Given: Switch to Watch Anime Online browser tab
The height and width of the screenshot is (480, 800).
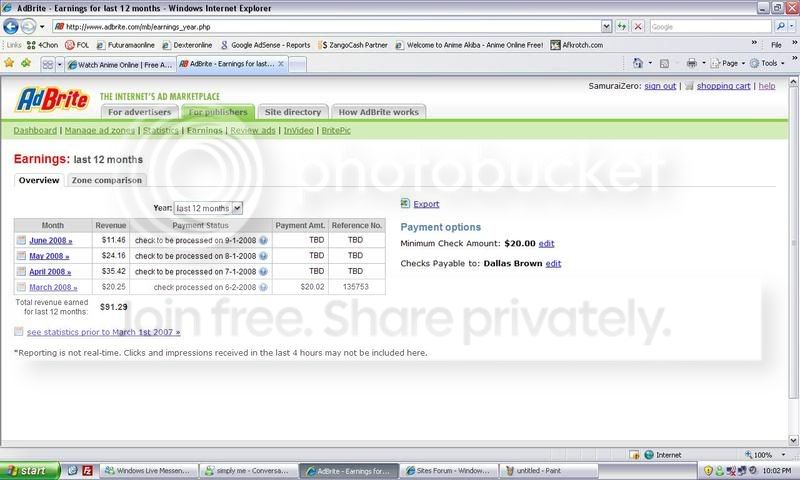Looking at the screenshot, I should pos(120,65).
